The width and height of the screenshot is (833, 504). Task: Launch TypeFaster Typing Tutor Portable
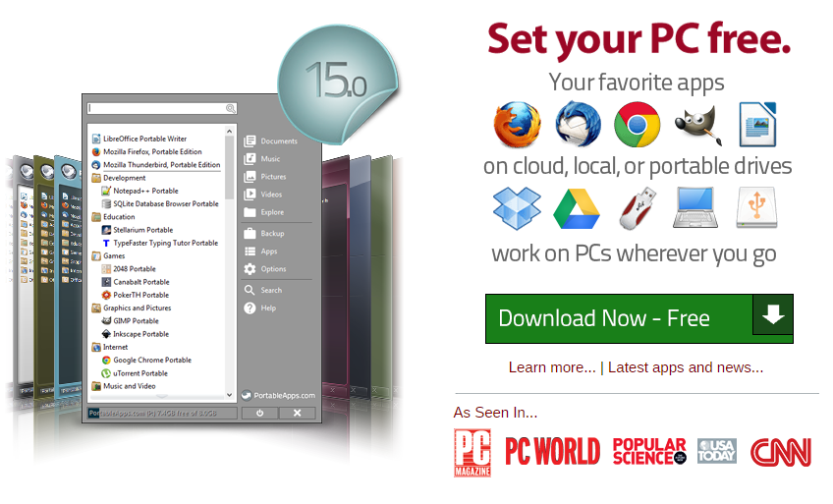(159, 244)
